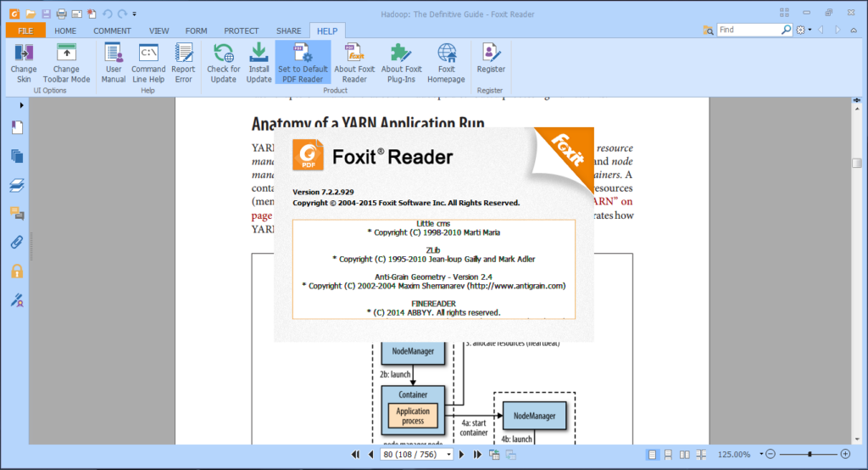868x470 pixels.
Task: Open the FILE menu tab
Action: [x=25, y=31]
